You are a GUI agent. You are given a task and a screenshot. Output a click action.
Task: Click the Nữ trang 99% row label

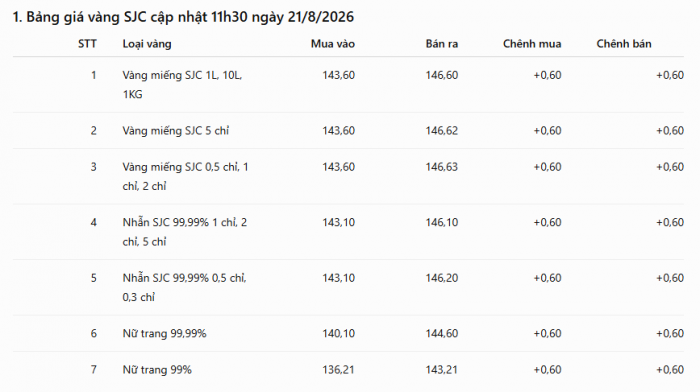157,370
